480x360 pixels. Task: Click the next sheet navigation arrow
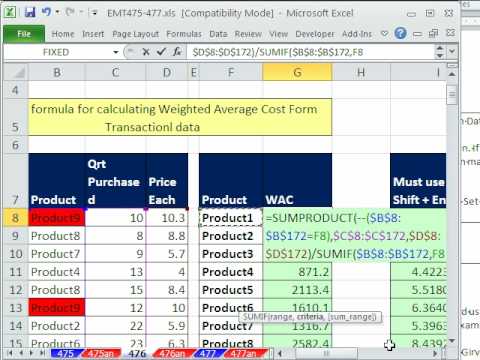point(32,353)
